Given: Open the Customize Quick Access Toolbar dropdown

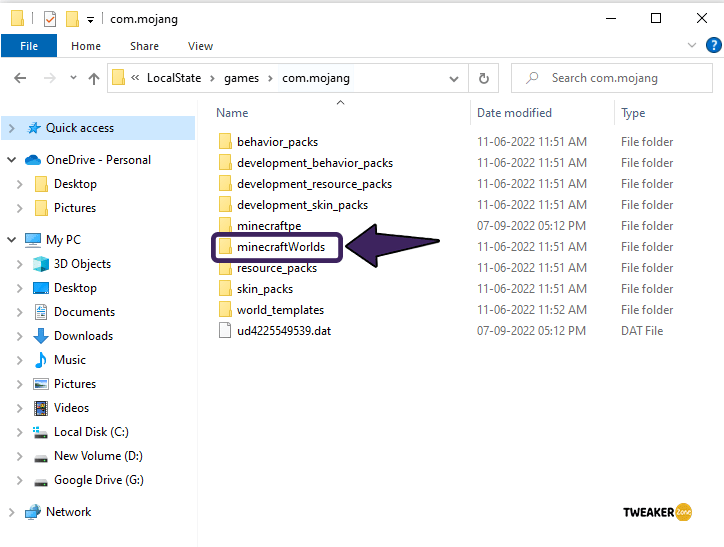Looking at the screenshot, I should click(x=90, y=20).
